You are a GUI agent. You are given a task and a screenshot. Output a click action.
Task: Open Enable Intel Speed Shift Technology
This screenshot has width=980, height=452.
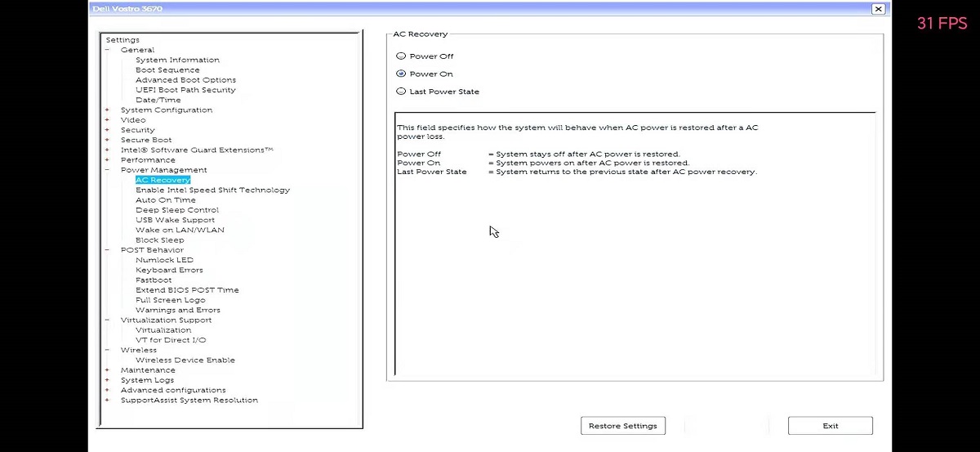[x=212, y=190]
